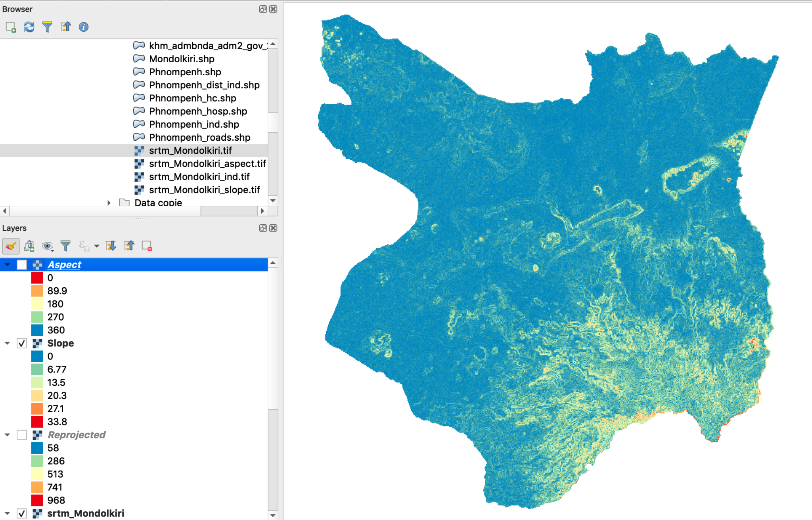Click Browser vertical scrollbar up arrow
Screen dimensions: 812x520
[273, 44]
